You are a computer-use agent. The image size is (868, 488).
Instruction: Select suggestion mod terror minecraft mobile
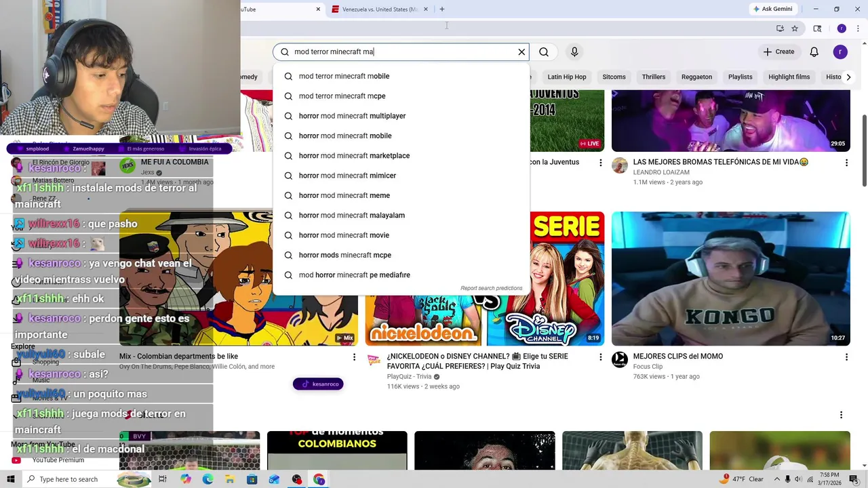coord(401,76)
